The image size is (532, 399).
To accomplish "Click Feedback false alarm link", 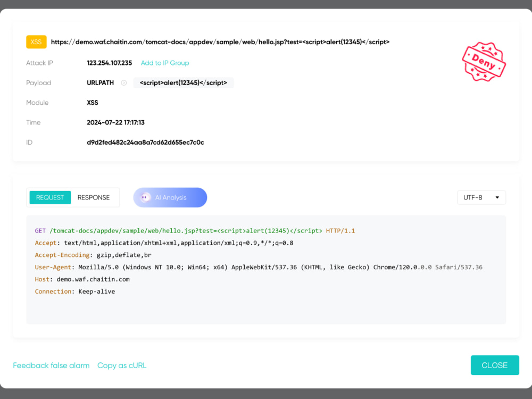I will [51, 365].
